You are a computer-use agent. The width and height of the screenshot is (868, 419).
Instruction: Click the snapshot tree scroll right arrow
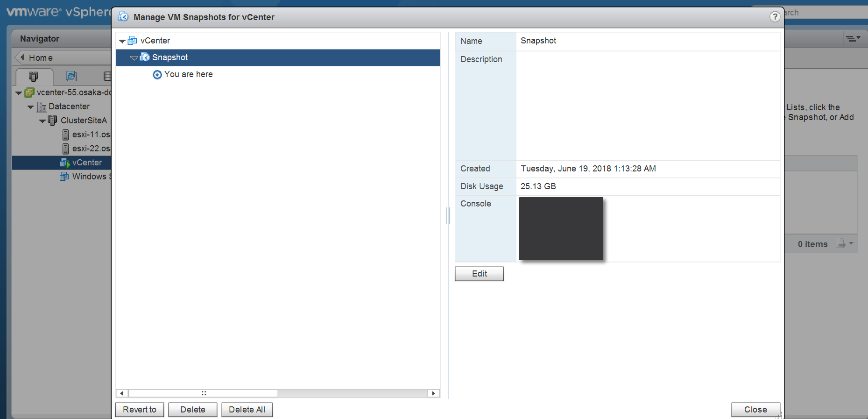click(434, 393)
